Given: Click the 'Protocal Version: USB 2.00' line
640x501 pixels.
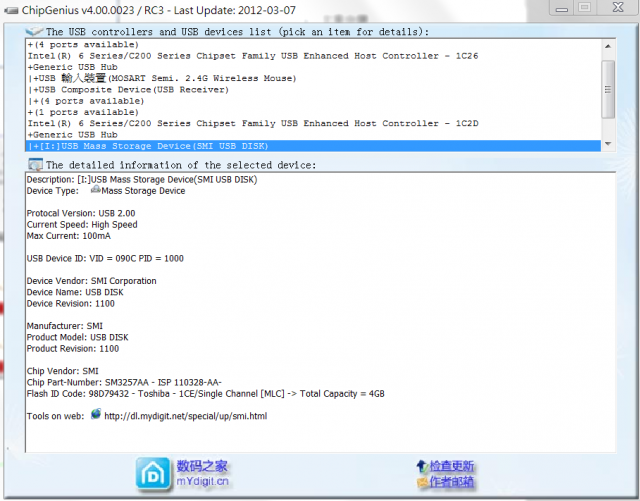Looking at the screenshot, I should click(x=81, y=213).
